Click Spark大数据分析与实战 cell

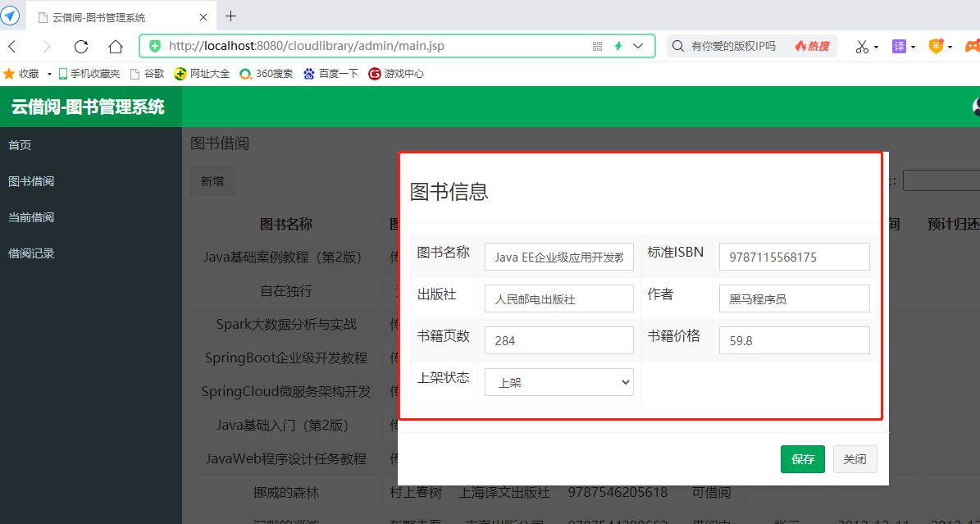(x=285, y=324)
